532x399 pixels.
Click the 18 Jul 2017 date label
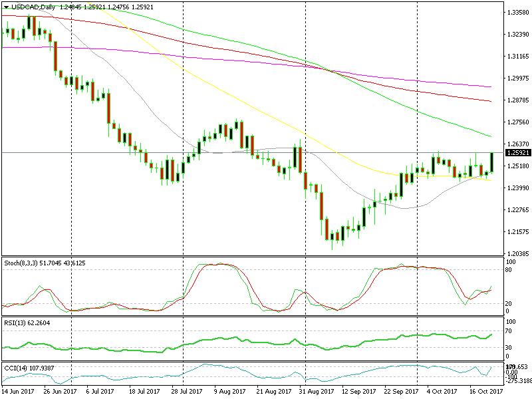(x=144, y=391)
